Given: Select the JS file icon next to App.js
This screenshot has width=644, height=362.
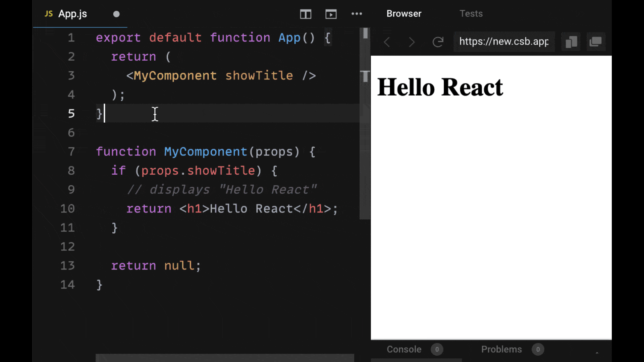Looking at the screenshot, I should coord(48,14).
